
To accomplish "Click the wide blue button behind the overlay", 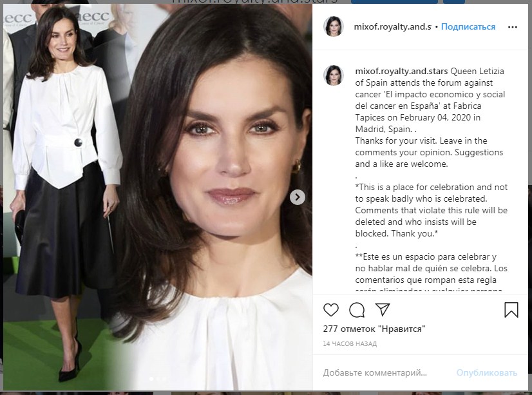I will point(394,2).
